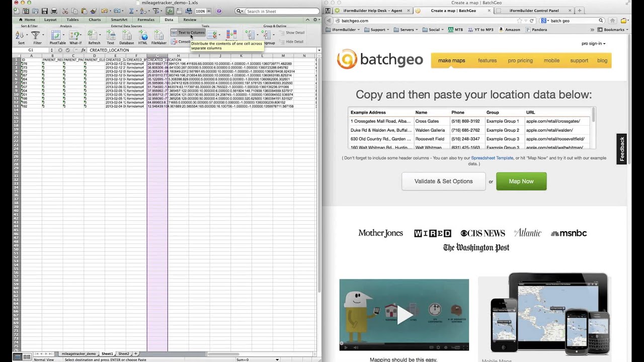Switch to iFormBuilder Help Desk browser tab
This screenshot has height=362, width=644.
pos(373,11)
